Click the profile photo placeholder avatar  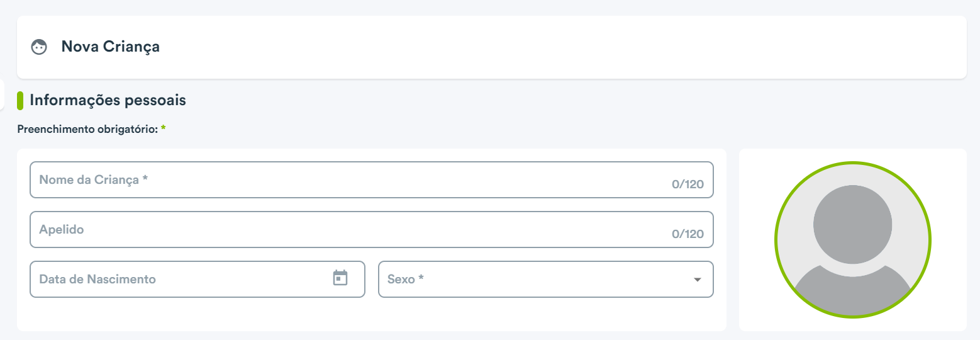coord(852,240)
